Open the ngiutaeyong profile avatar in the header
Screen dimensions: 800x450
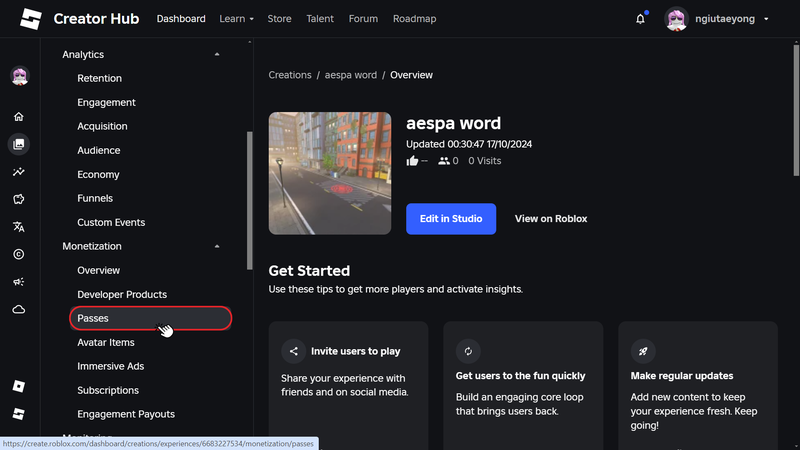[x=676, y=19]
